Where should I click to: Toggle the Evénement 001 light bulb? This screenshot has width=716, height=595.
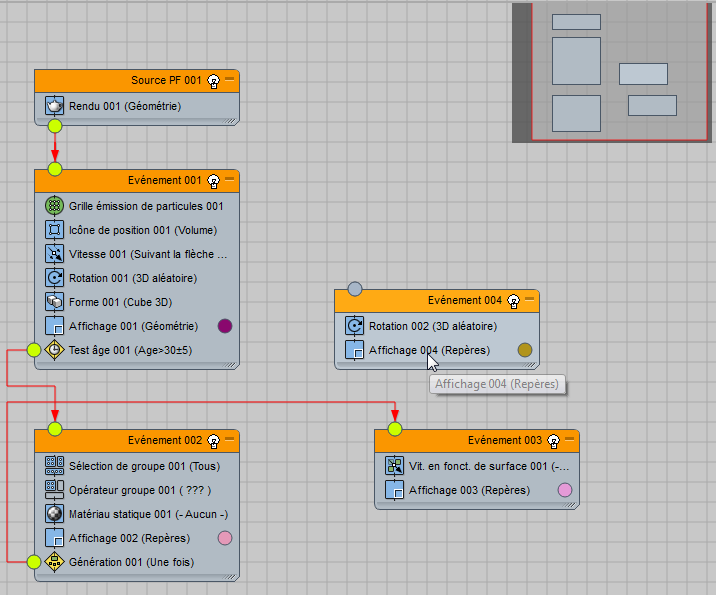coord(213,181)
